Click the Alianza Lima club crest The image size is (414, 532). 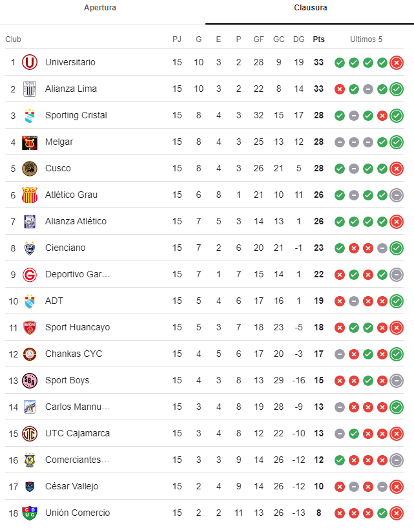coord(30,89)
